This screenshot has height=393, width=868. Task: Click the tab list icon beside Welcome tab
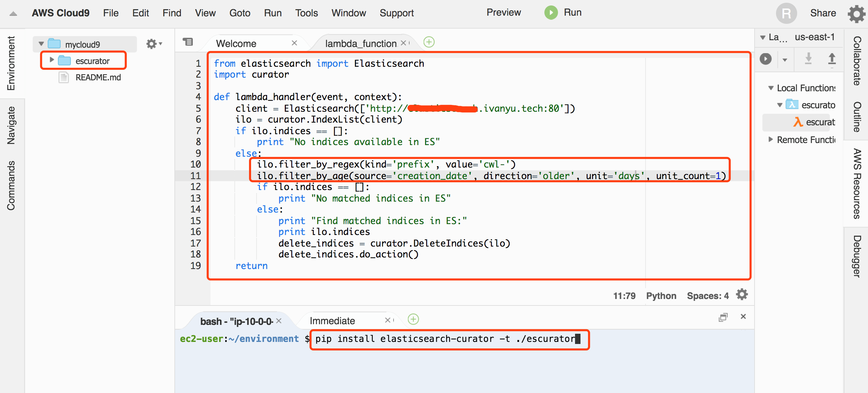(188, 42)
